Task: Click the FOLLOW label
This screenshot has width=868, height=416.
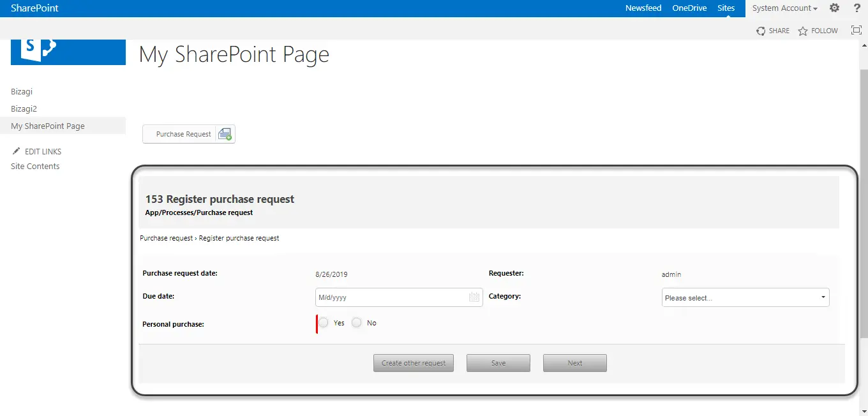Action: [825, 31]
